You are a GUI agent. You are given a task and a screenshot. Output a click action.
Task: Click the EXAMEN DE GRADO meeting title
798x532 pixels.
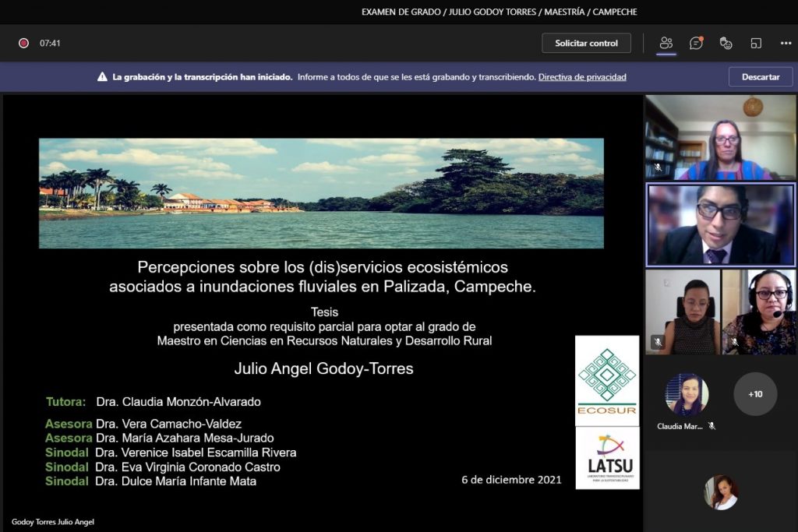499,12
